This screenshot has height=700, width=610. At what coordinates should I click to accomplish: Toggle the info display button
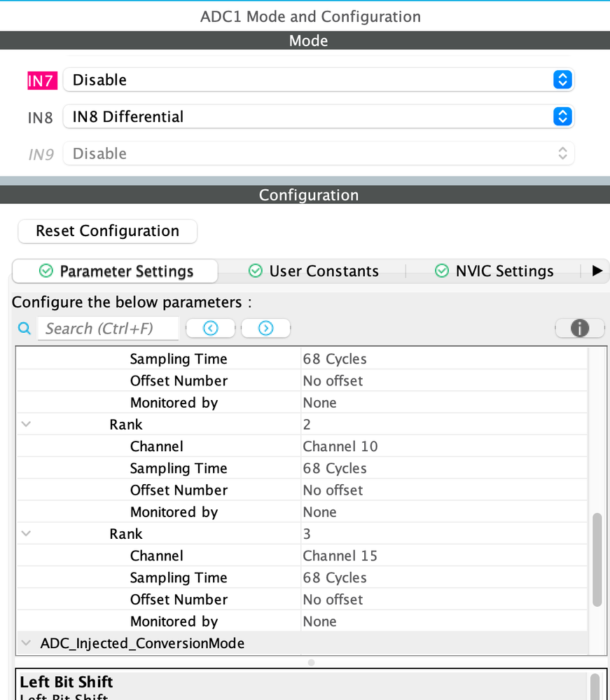pos(579,328)
